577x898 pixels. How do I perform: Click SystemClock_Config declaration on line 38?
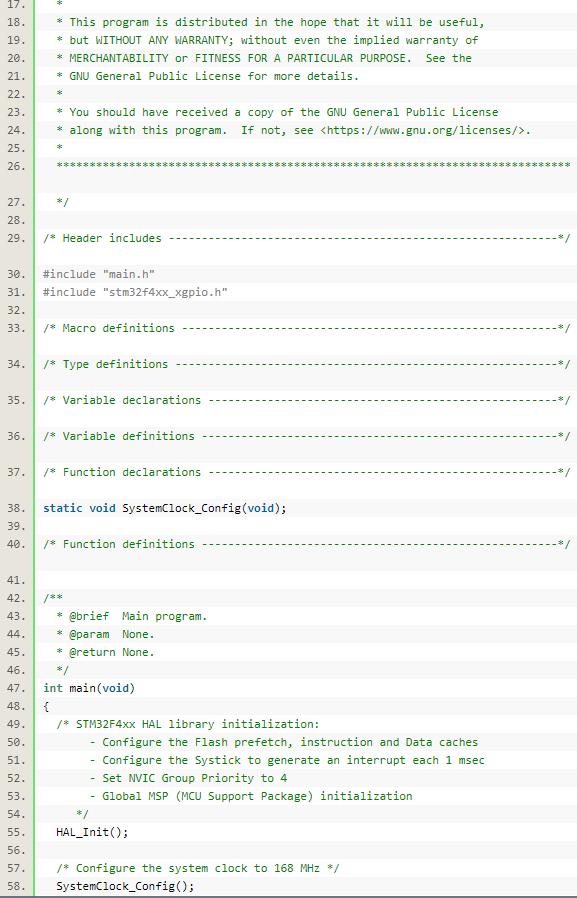pyautogui.click(x=165, y=508)
